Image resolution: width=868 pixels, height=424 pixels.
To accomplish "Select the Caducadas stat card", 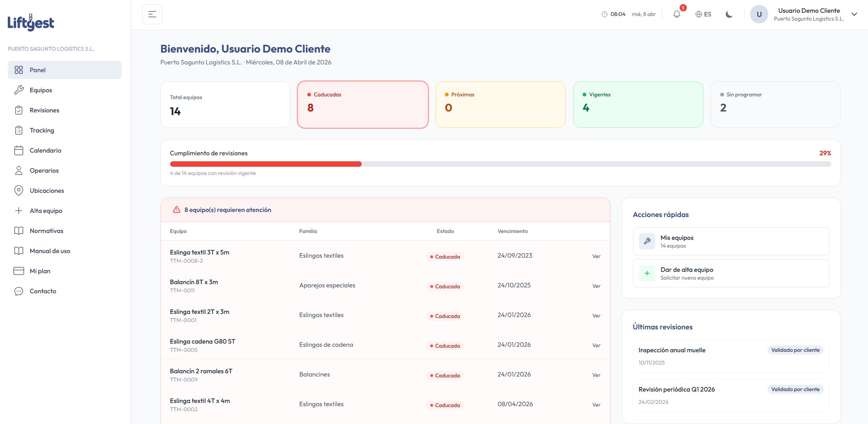I will 363,105.
